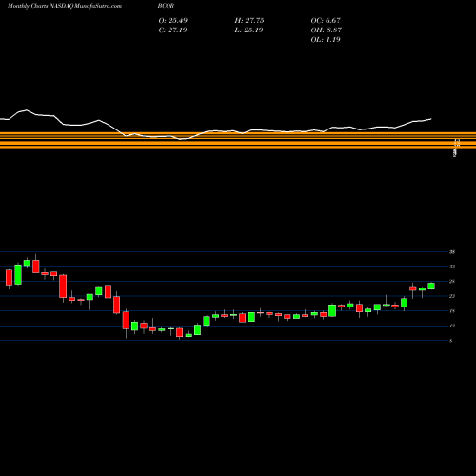The image size is (476, 476).
Task: Click the low price L: 25.19
Action: coord(248,30)
